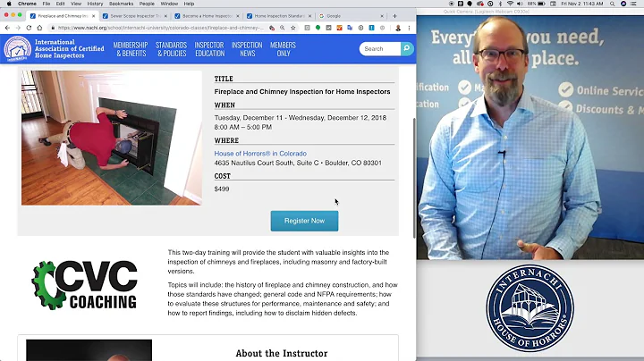This screenshot has height=361, width=644.
Task: Close the Fireplace and Chimney tab
Action: [x=94, y=16]
